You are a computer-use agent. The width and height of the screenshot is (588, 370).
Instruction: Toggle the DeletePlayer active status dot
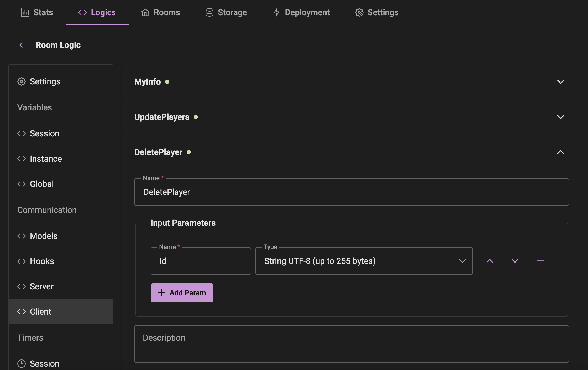click(x=189, y=153)
